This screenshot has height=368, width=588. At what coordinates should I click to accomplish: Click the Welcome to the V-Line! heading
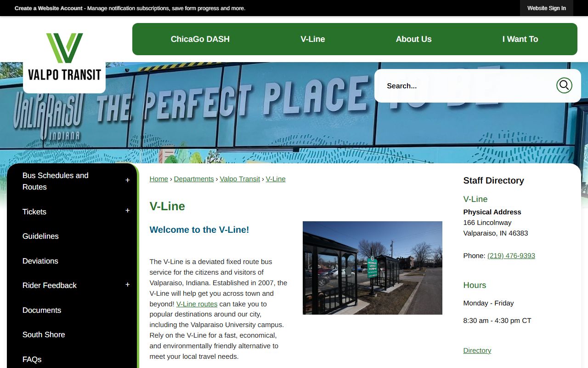pyautogui.click(x=199, y=230)
